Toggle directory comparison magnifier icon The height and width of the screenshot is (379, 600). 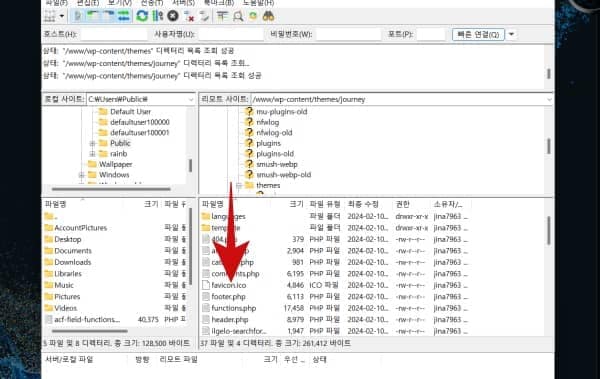[238, 16]
